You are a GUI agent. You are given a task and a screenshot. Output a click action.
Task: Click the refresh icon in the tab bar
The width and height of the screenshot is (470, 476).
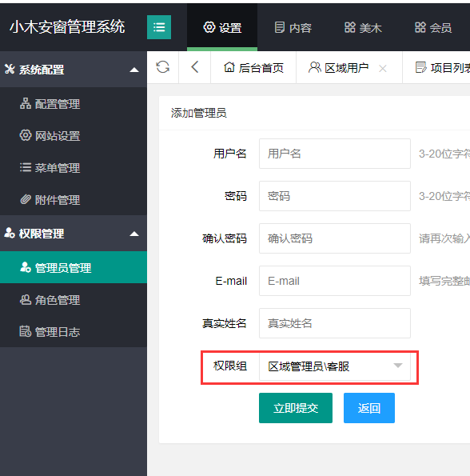coord(163,67)
